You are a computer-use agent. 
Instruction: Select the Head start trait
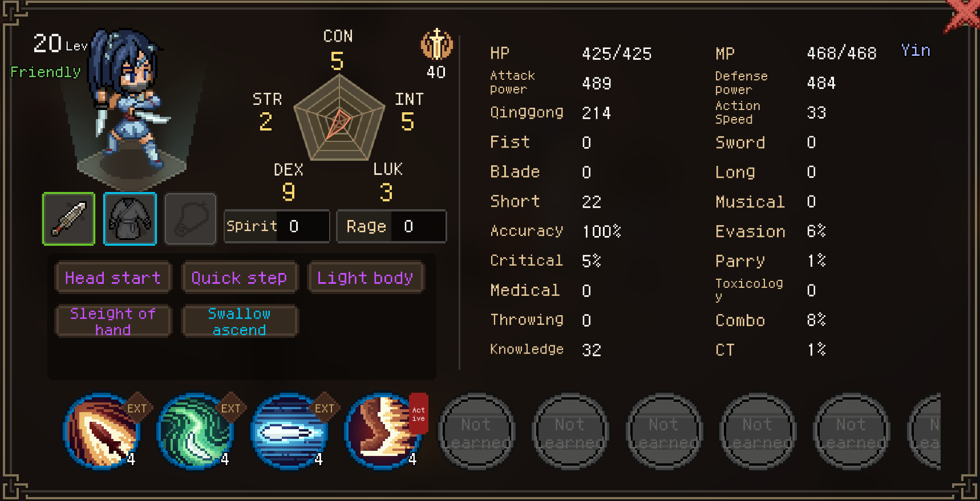point(113,278)
